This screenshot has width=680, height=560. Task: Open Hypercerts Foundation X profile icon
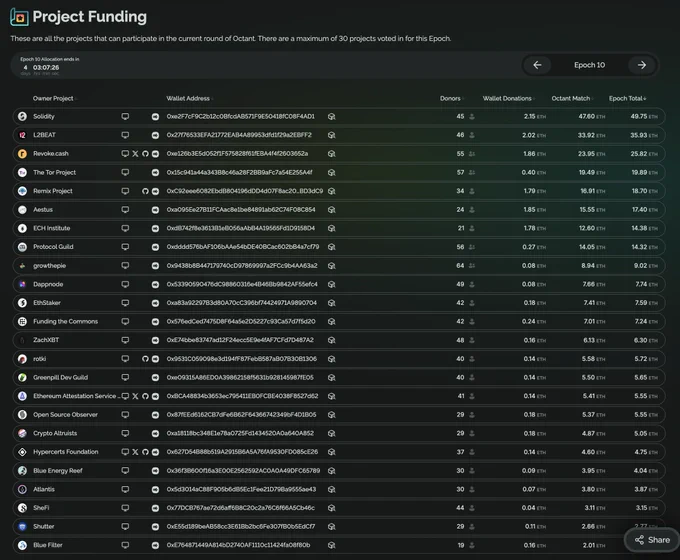[x=135, y=452]
